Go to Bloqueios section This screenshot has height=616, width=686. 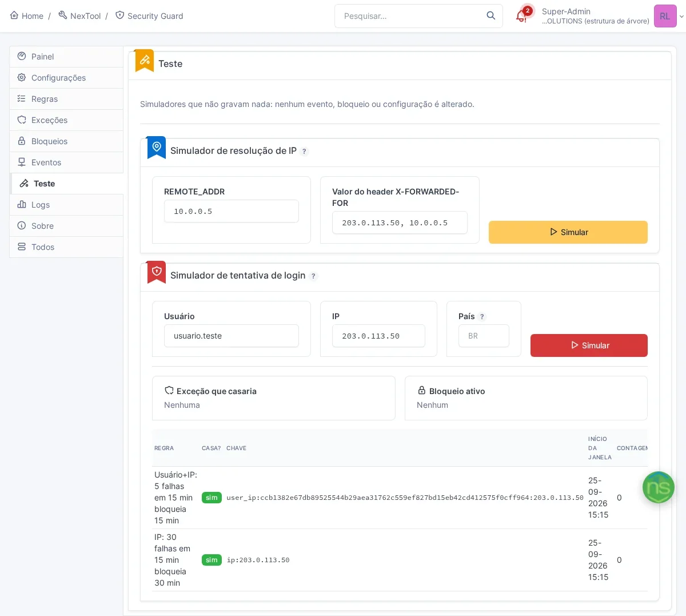click(66, 141)
